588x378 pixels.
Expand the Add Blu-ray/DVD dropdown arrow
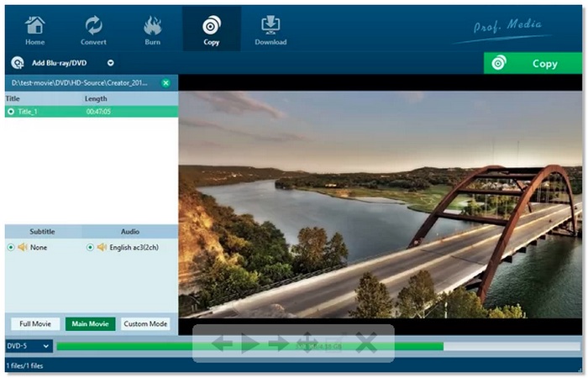coord(110,63)
